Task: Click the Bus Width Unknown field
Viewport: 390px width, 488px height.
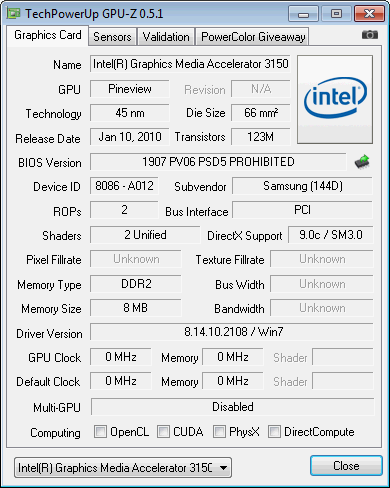Action: point(322,284)
